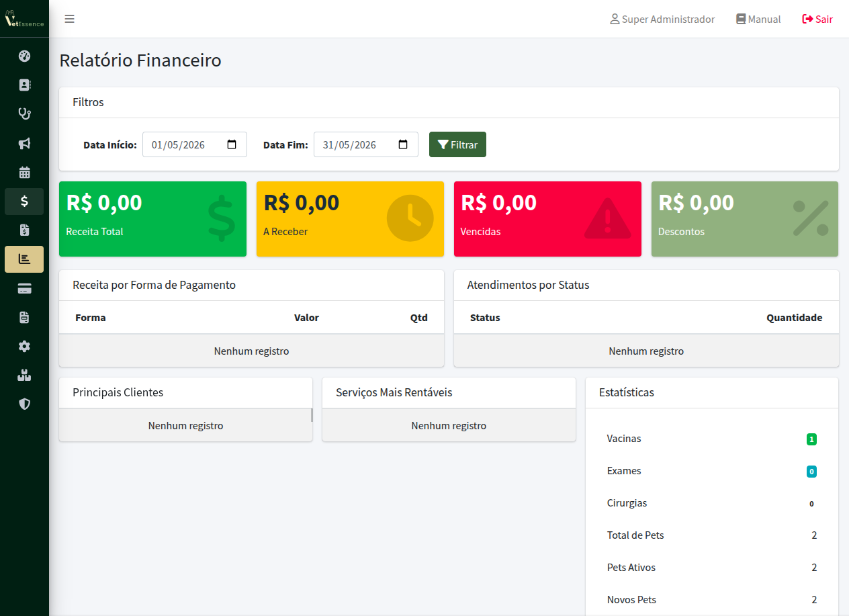Click the VetEssence logo
849x616 pixels.
pyautogui.click(x=24, y=19)
